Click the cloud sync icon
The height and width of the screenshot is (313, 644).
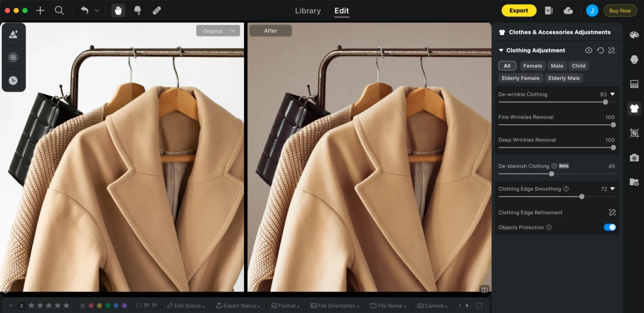pyautogui.click(x=568, y=11)
